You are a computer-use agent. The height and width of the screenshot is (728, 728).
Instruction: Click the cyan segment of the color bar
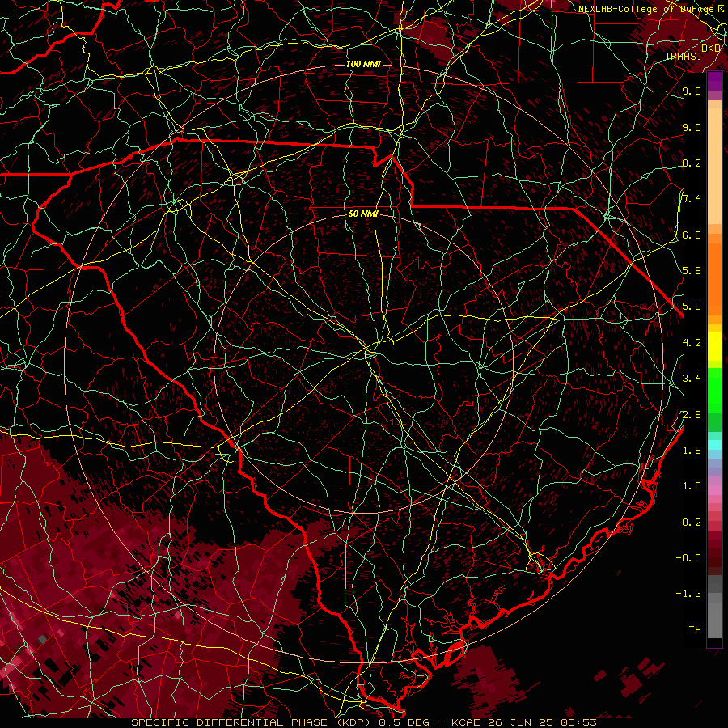[x=714, y=444]
